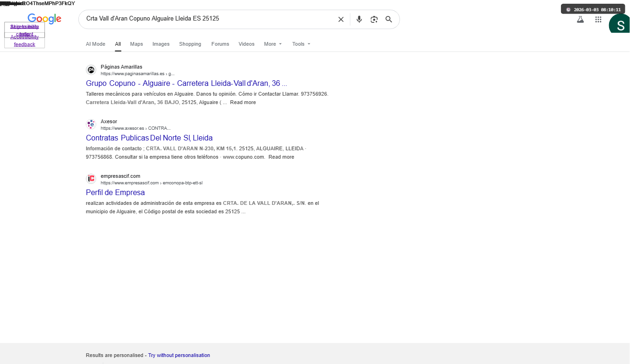Start voice search with microphone icon
Image resolution: width=638 pixels, height=364 pixels.
(359, 19)
